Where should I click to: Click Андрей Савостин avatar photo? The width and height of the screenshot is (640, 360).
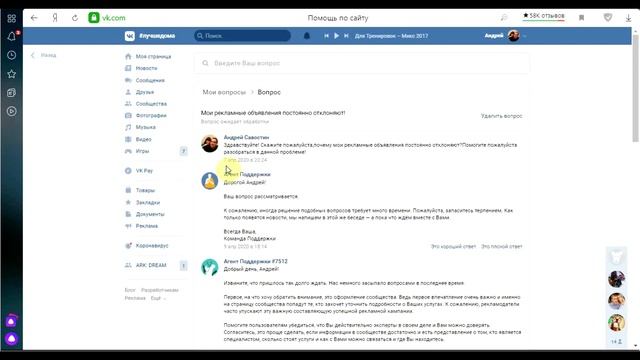[210, 143]
